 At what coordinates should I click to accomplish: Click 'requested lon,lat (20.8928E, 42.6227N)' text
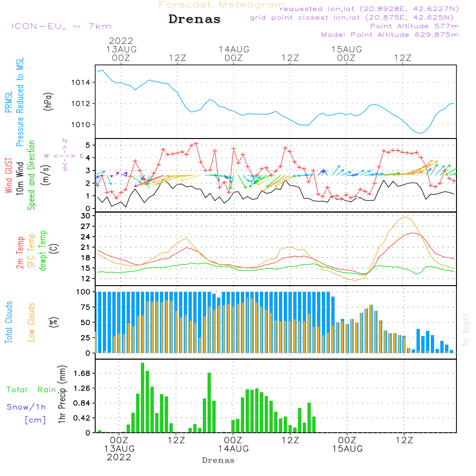pos(369,9)
